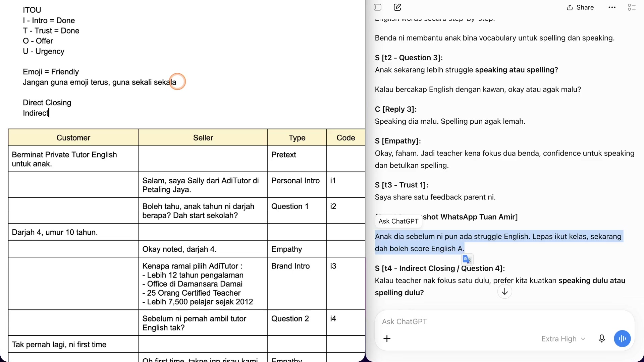Open the three-dot more options menu
This screenshot has width=644, height=362.
point(612,7)
